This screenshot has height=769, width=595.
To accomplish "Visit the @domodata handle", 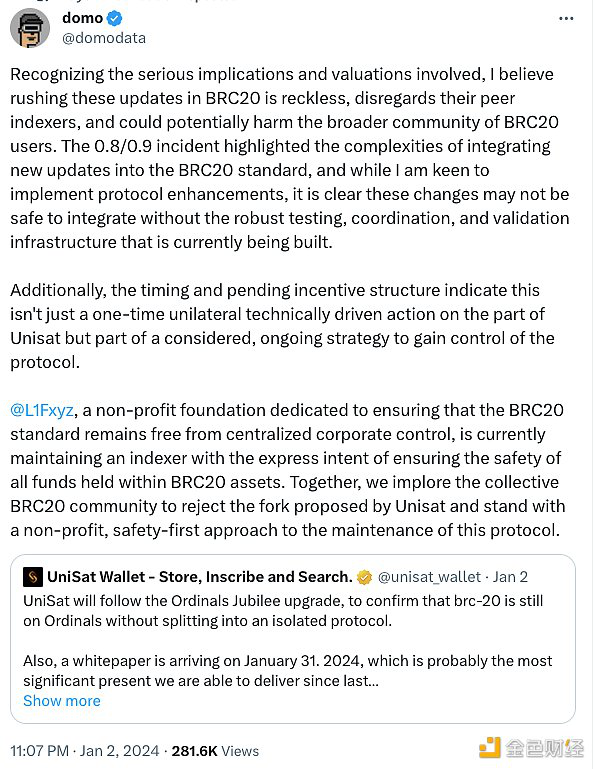I will [104, 38].
